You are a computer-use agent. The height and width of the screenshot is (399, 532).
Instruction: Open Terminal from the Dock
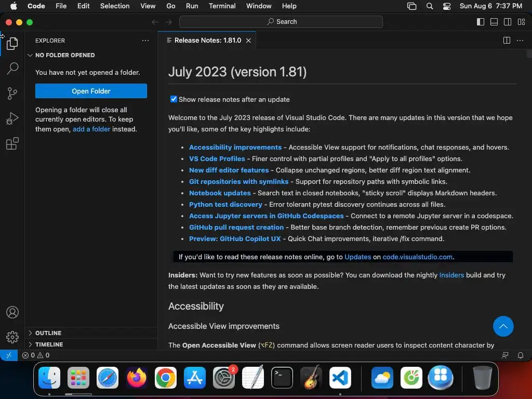coord(282,378)
